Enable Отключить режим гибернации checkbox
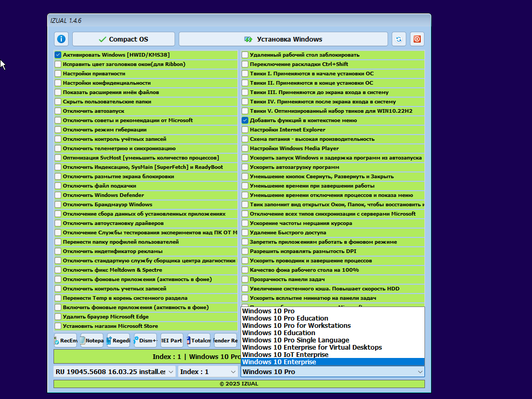Viewport: 532px width, 399px height. point(58,129)
